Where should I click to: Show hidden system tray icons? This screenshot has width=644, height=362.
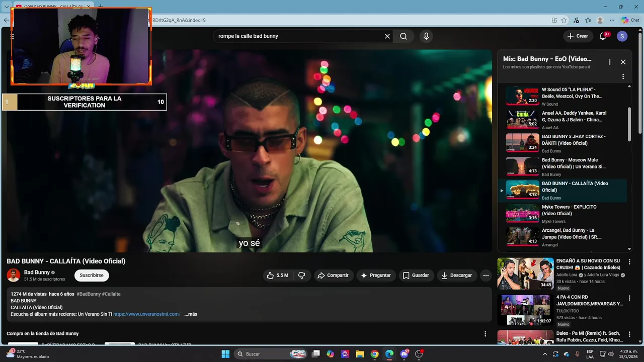click(x=544, y=354)
